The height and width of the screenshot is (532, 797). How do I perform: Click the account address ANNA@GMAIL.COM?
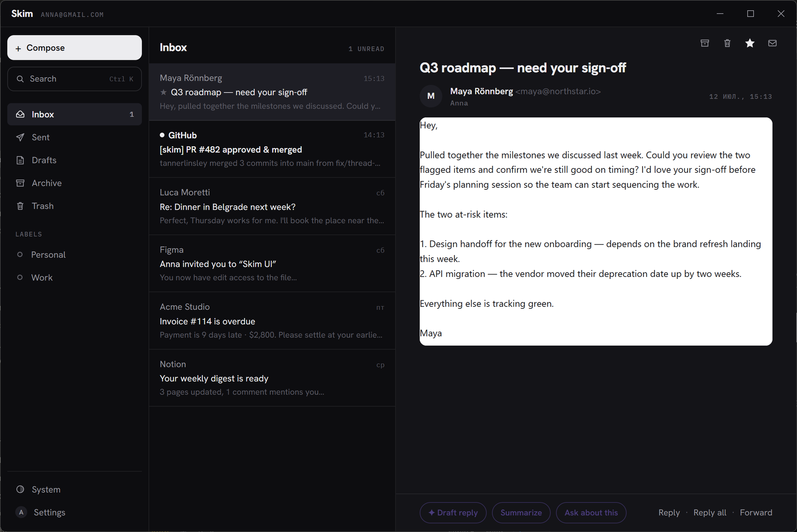click(72, 15)
